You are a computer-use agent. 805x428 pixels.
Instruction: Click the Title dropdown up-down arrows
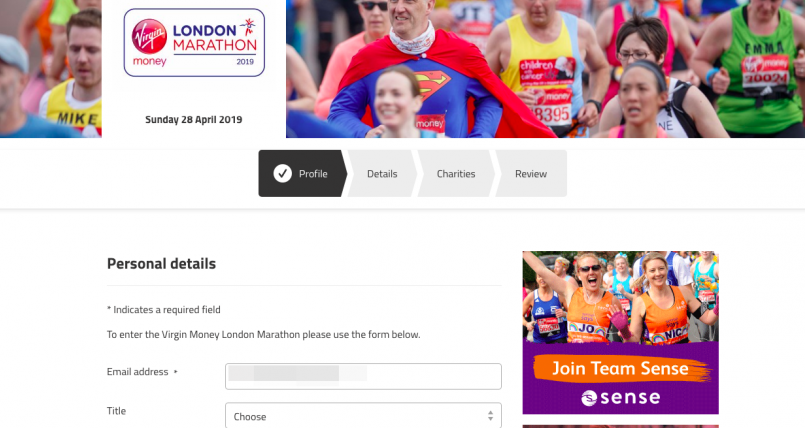(490, 416)
